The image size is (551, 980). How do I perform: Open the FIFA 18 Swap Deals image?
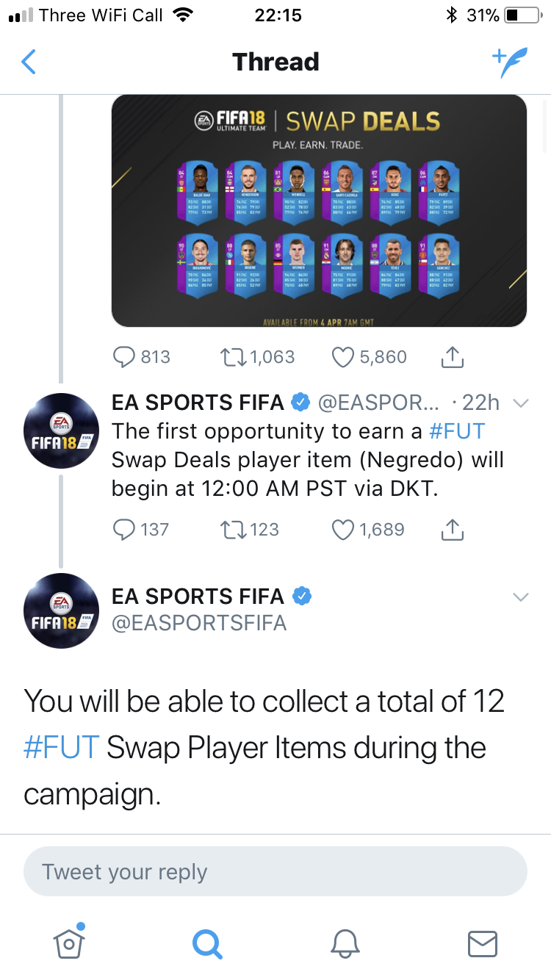pyautogui.click(x=319, y=211)
